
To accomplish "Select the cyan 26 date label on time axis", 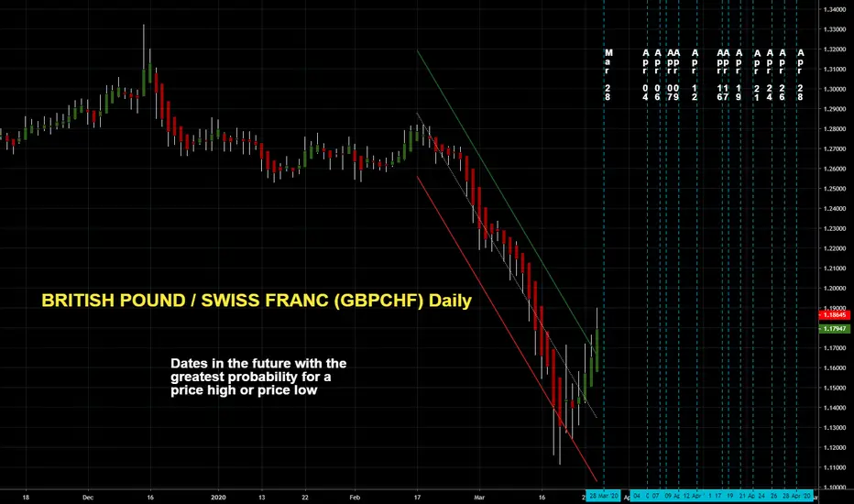I will 774,496.
